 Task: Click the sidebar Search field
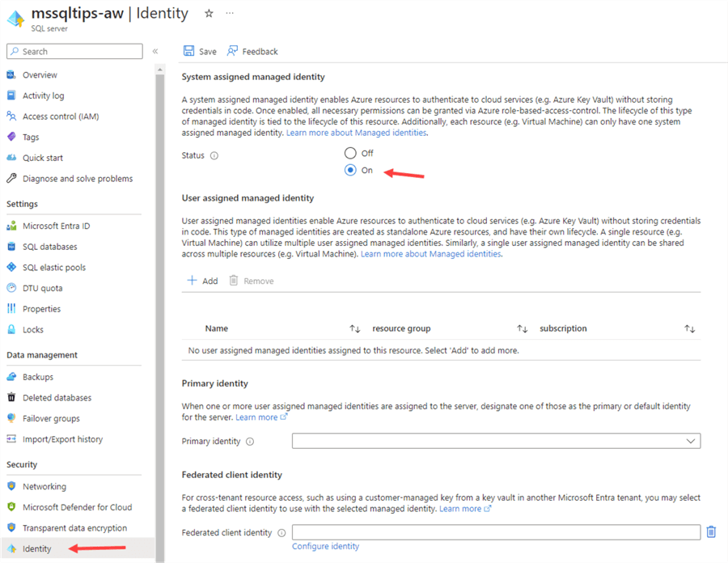[74, 51]
